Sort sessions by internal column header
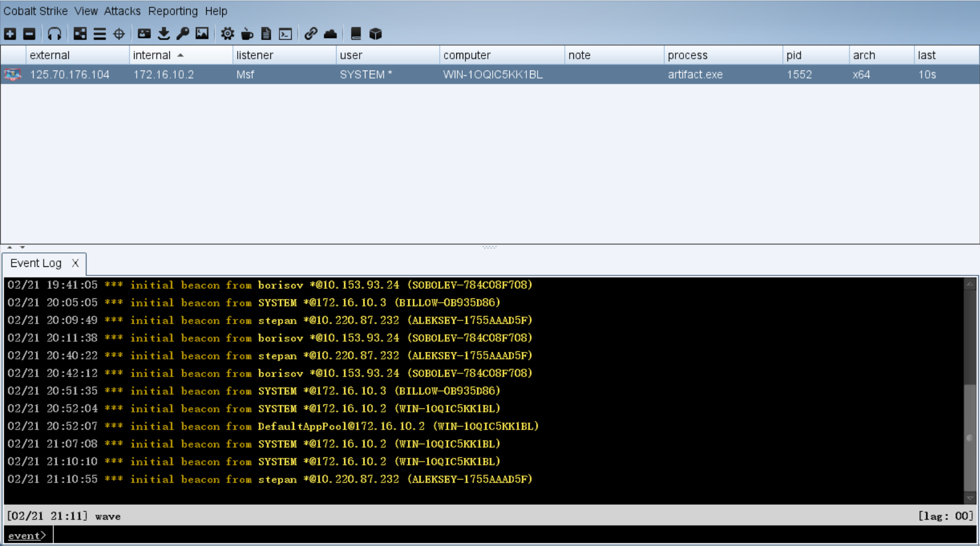The image size is (980, 546). [x=181, y=55]
